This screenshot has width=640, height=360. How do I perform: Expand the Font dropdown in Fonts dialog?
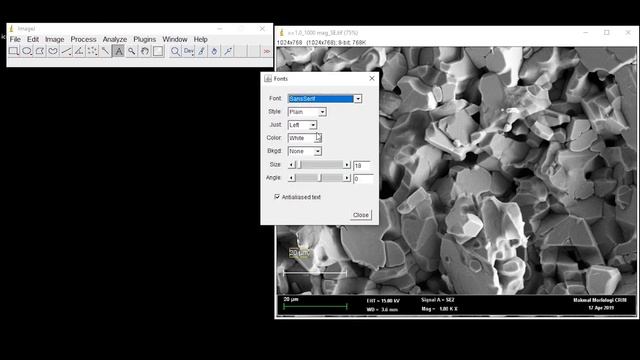358,99
